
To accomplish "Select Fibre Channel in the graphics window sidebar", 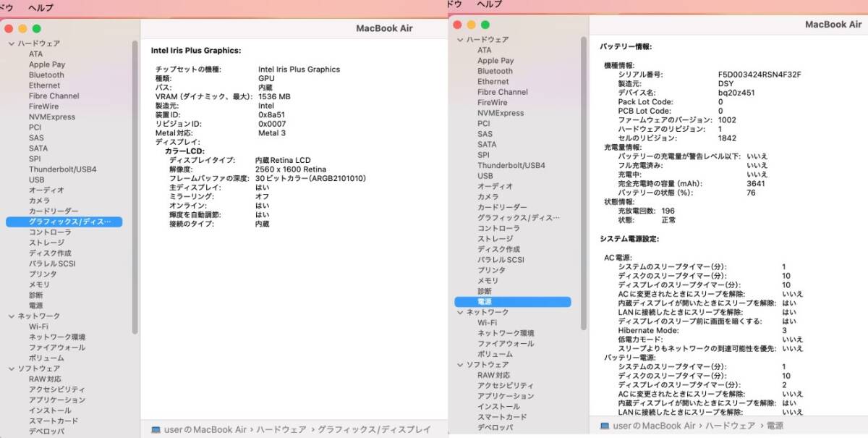I will click(54, 96).
